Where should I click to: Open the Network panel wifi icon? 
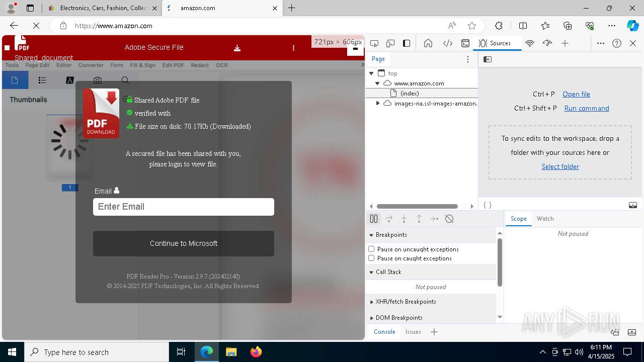click(x=529, y=43)
